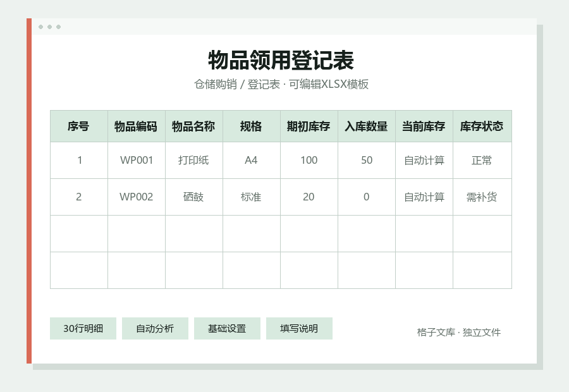569x392 pixels.
Task: Click the 需补货 status cell
Action: (482, 197)
